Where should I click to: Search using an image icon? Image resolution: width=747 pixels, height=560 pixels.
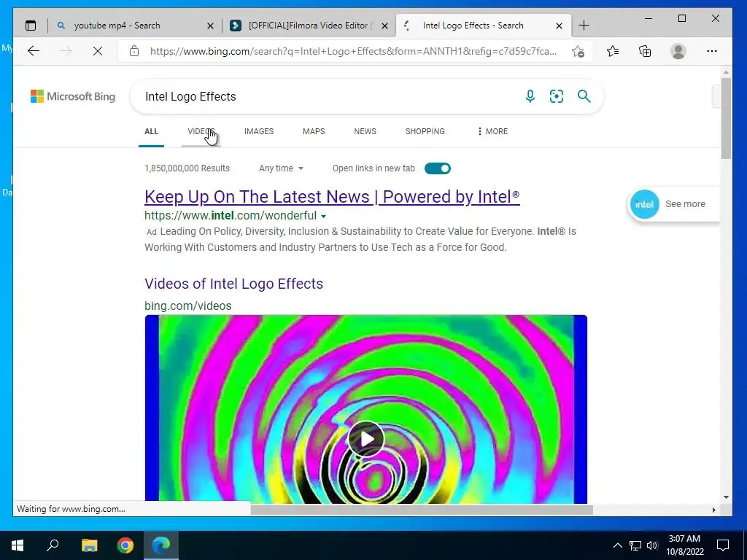pos(557,96)
